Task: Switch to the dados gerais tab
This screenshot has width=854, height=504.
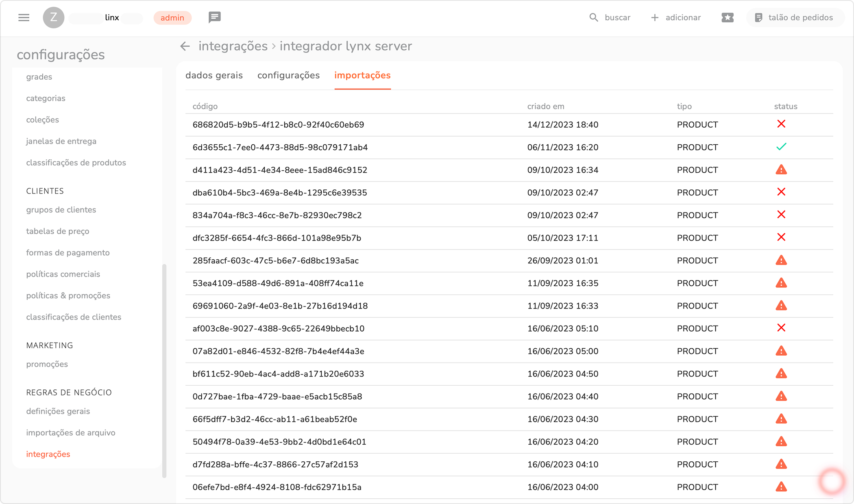Action: (x=214, y=75)
